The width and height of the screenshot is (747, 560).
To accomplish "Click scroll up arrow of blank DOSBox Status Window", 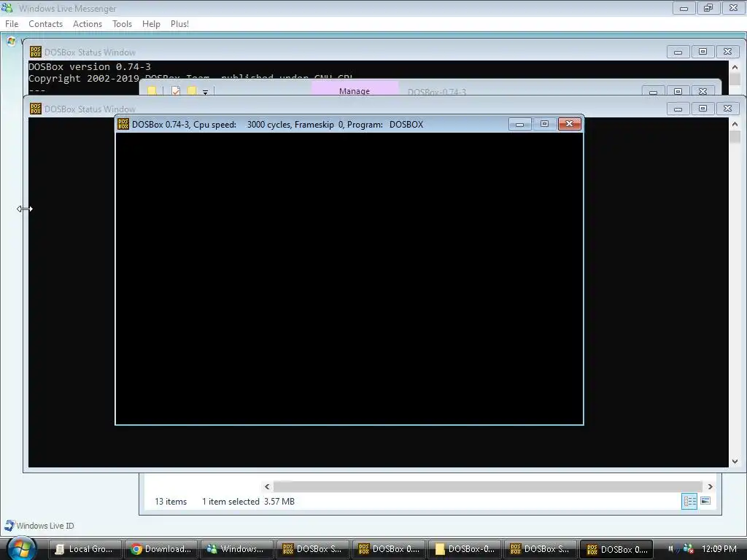I will tap(735, 124).
